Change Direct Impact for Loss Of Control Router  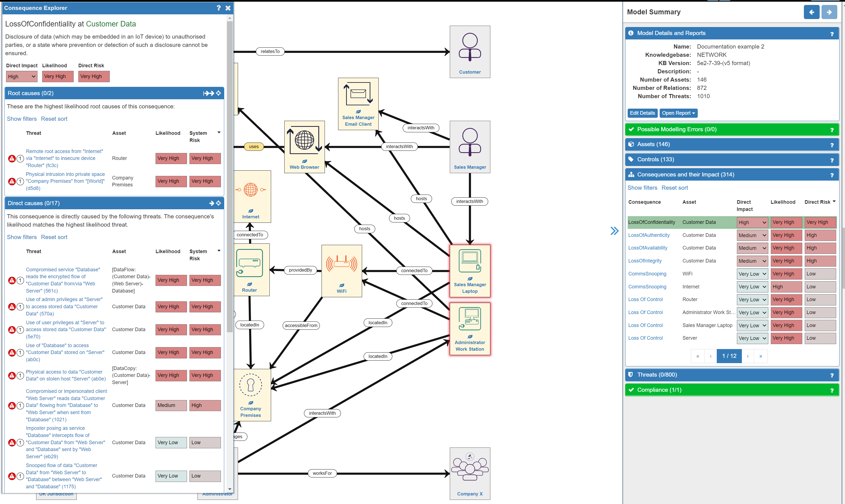click(752, 299)
